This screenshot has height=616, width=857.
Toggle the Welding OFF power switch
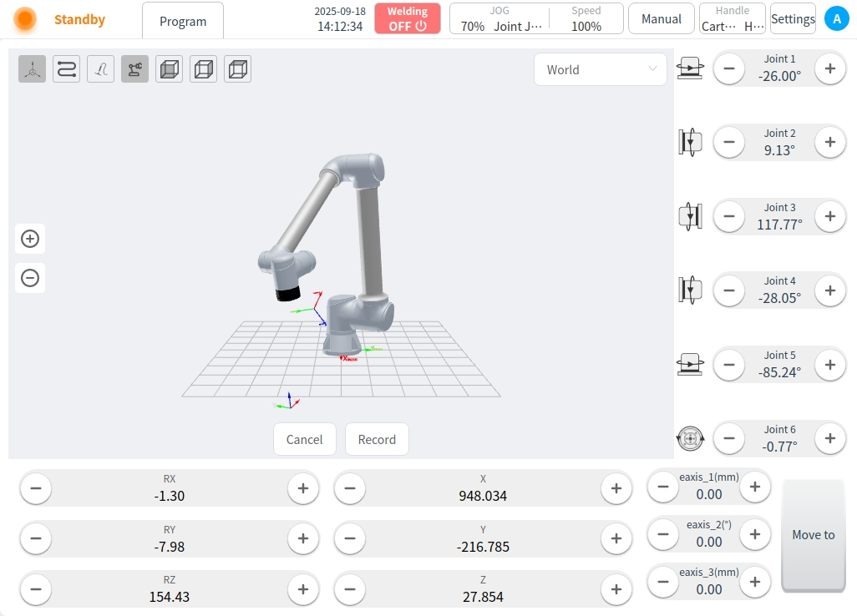[x=408, y=19]
